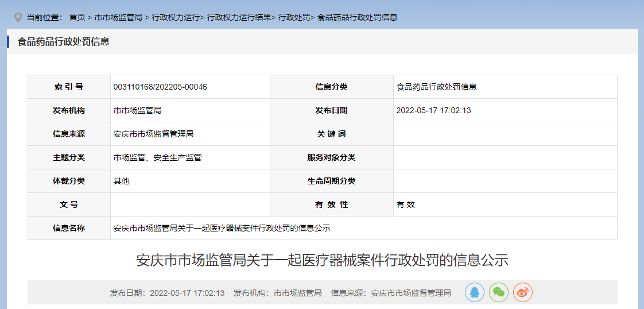This screenshot has width=644, height=309.
Task: Click the 安庆市市场监督管理局 table value
Action: (x=153, y=134)
